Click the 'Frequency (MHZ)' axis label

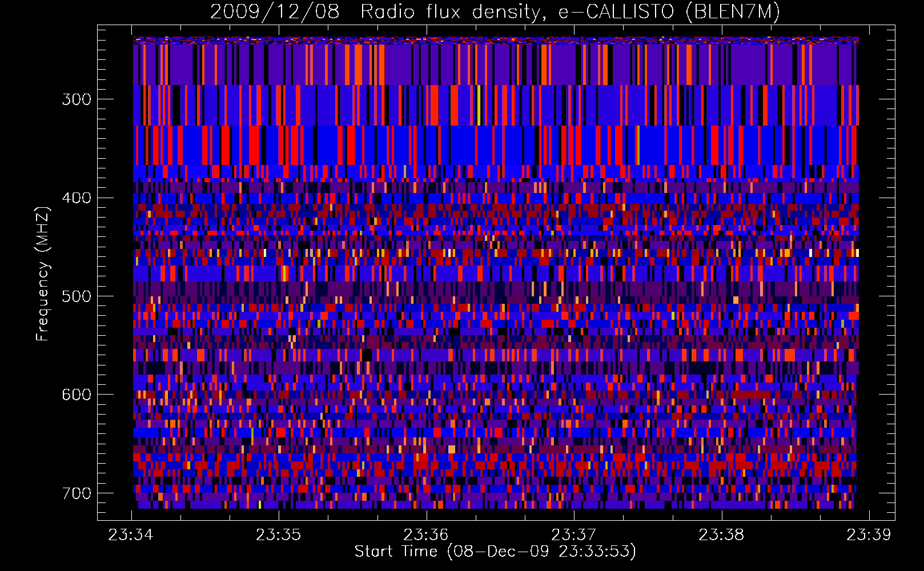[x=42, y=274]
